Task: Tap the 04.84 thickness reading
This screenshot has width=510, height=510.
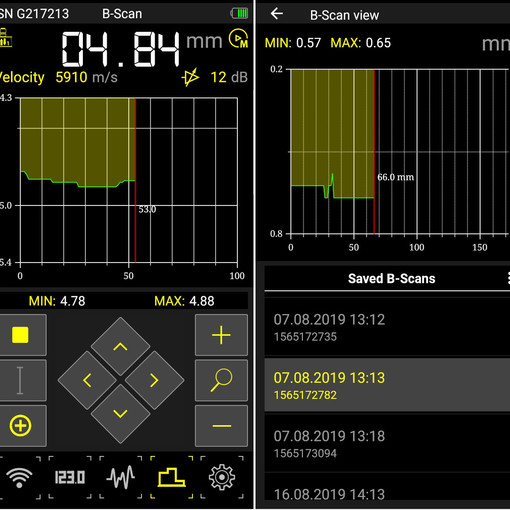Action: pos(121,49)
